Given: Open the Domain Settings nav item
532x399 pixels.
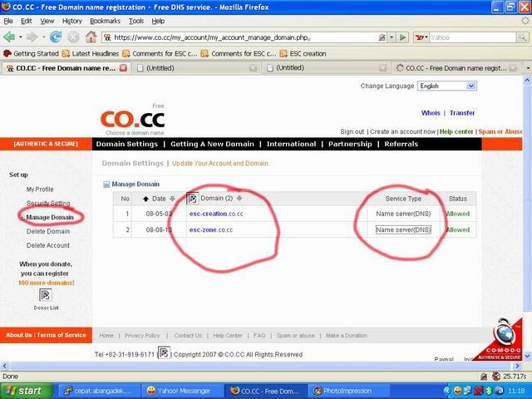Looking at the screenshot, I should 127,144.
